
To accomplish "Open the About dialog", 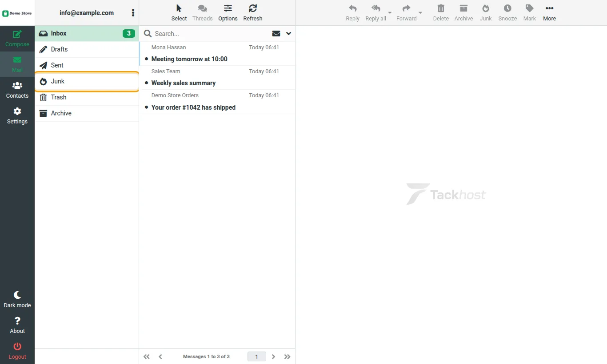I will 17,325.
